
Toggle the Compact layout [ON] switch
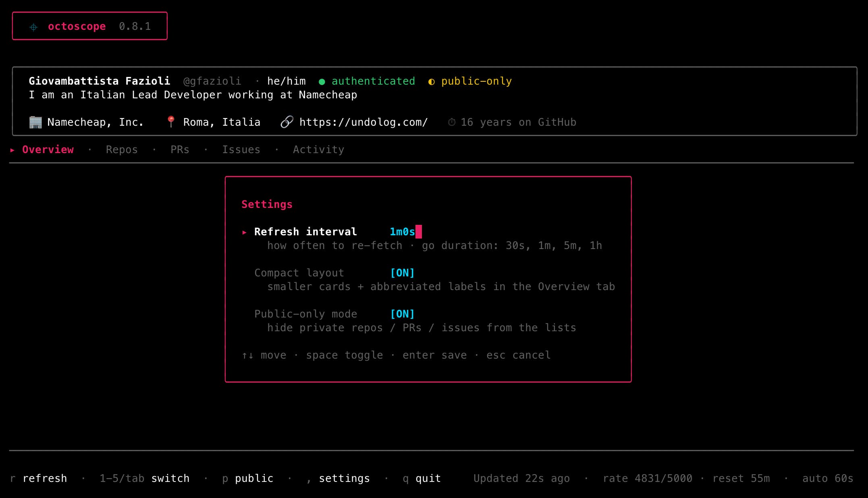pyautogui.click(x=402, y=273)
